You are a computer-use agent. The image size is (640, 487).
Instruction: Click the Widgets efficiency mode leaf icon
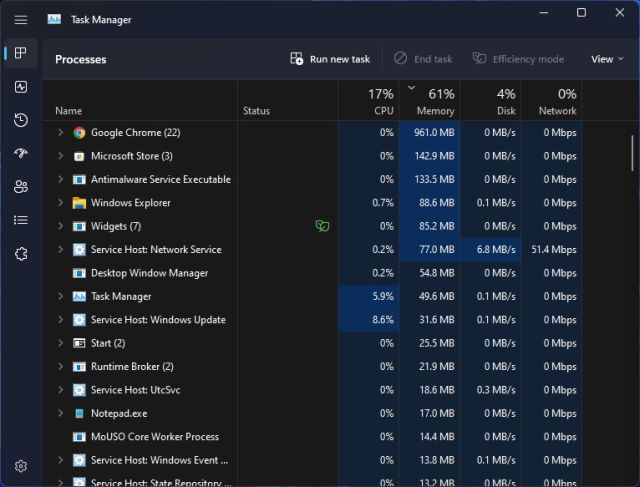coord(322,226)
